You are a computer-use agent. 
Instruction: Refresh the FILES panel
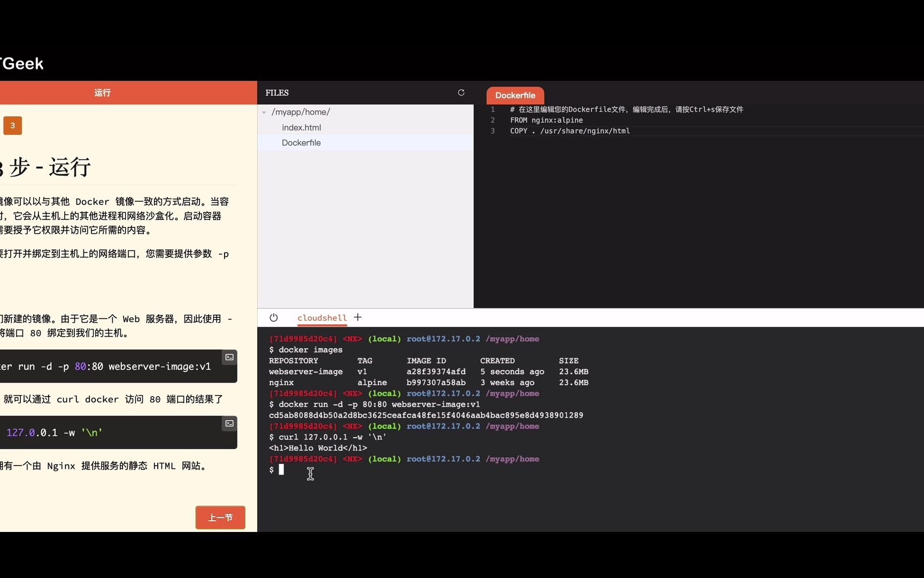(461, 92)
